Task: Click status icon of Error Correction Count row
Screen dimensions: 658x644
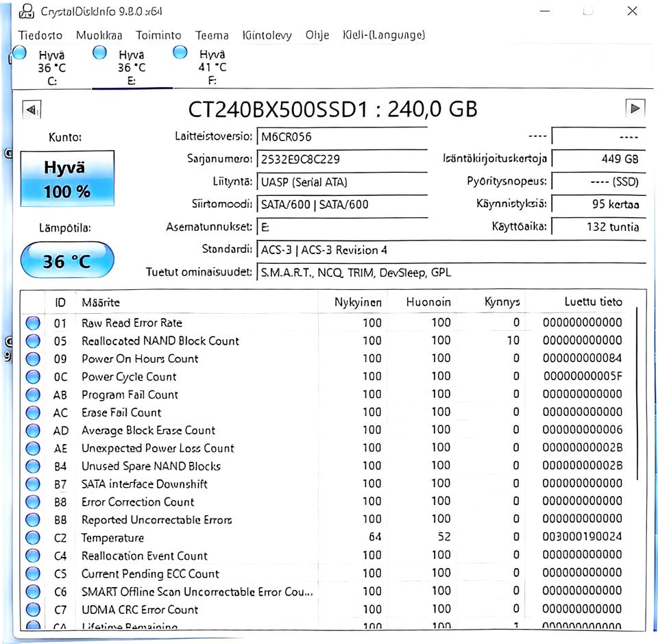Action: click(x=33, y=502)
